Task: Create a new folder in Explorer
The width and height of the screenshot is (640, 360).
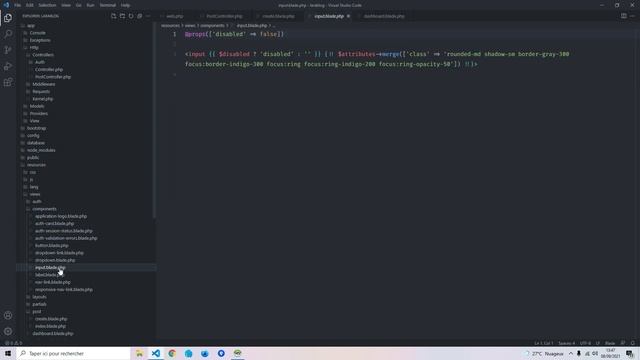Action: pyautogui.click(x=122, y=16)
